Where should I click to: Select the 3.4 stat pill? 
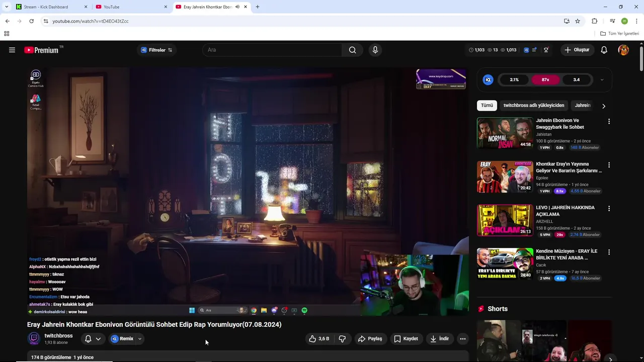pos(577,79)
